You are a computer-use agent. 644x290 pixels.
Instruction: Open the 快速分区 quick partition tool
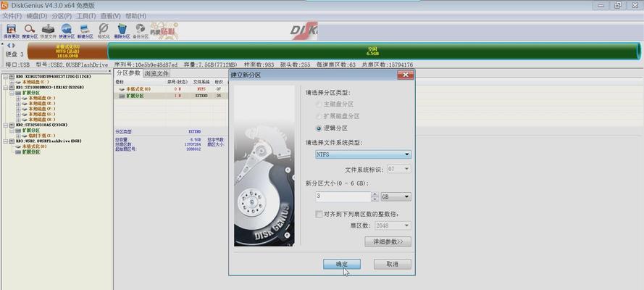pyautogui.click(x=67, y=30)
